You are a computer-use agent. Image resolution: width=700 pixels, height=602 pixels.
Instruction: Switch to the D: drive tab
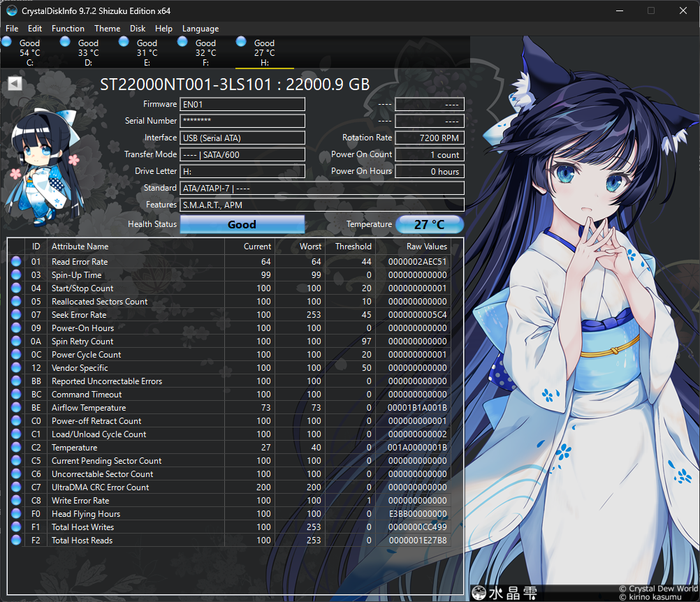point(88,53)
